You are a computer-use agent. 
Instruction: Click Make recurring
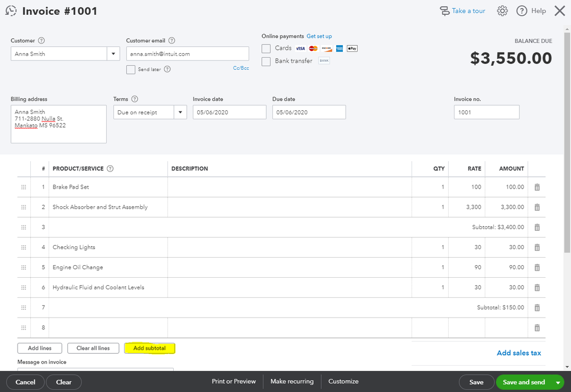pyautogui.click(x=292, y=382)
